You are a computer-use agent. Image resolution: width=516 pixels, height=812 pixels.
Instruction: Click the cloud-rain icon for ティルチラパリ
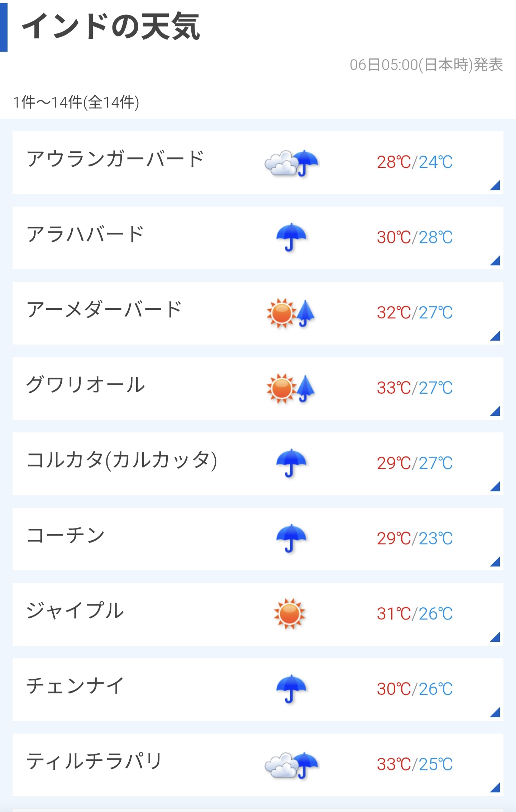[292, 765]
